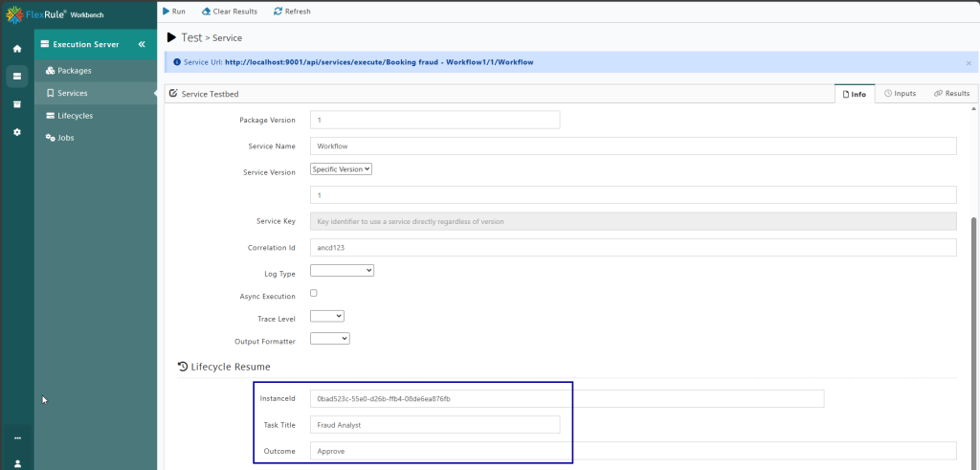Screen dimensions: 980x470
Task: Open the Log Type dropdown
Action: (342, 271)
